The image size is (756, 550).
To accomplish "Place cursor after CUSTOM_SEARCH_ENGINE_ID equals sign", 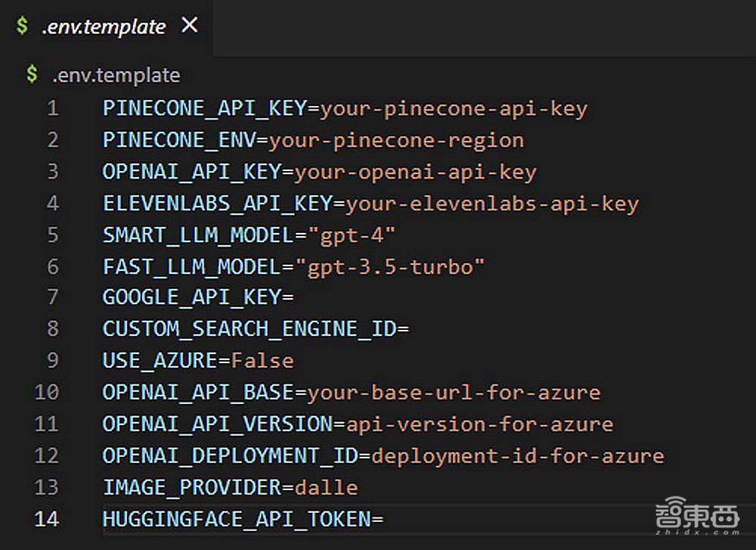I will pyautogui.click(x=411, y=329).
